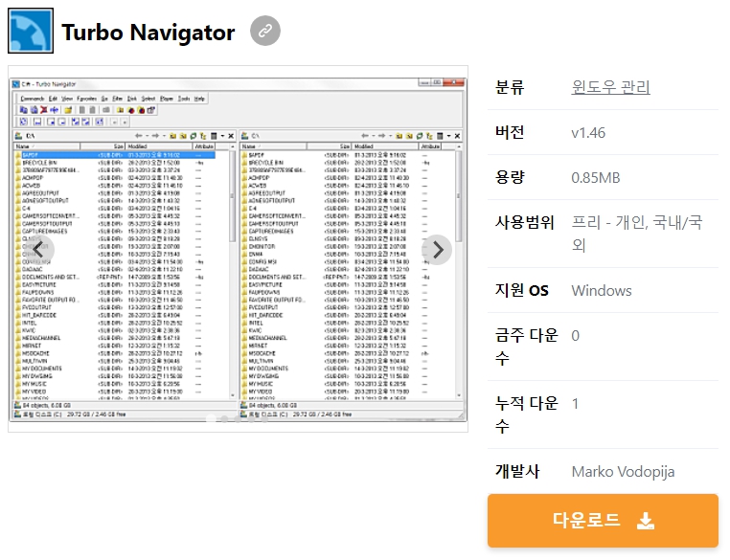Click the 누적 다운수 label
Viewport: 730px width, 560px height.
click(527, 414)
